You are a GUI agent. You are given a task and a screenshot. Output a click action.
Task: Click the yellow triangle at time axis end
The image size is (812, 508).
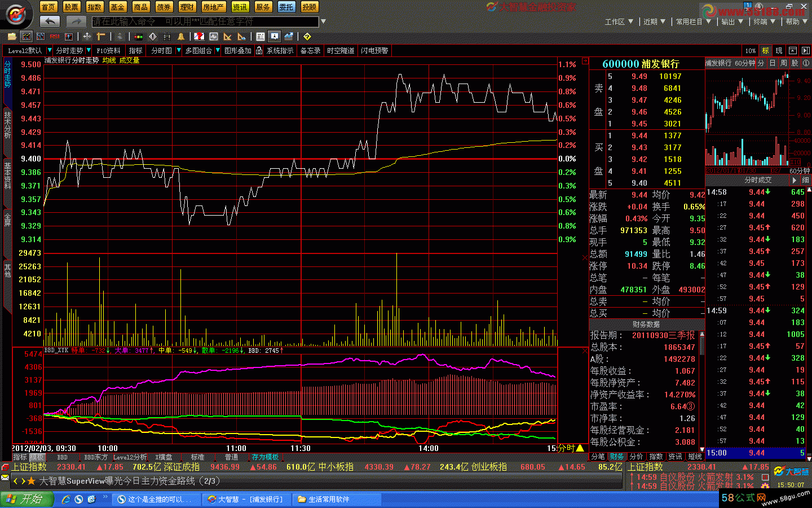click(580, 448)
